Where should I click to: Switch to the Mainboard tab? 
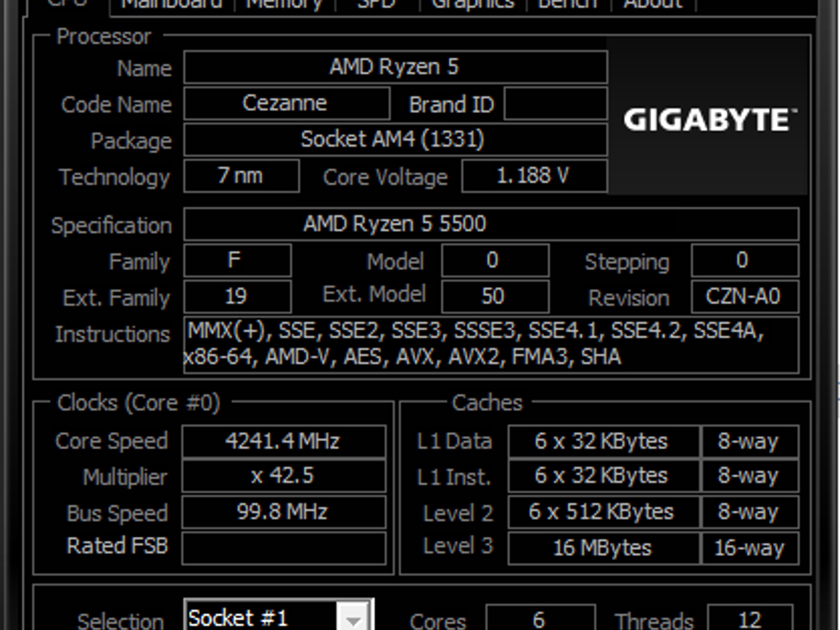tap(172, 4)
